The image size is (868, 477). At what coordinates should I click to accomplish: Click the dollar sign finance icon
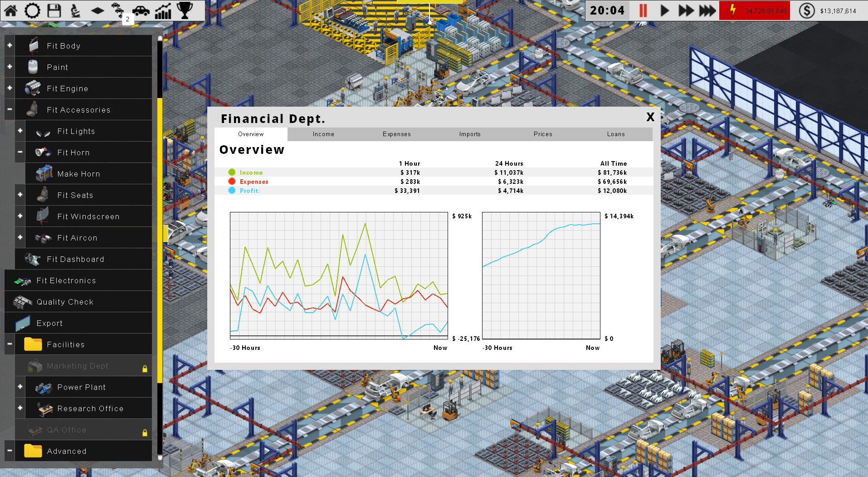pyautogui.click(x=806, y=10)
